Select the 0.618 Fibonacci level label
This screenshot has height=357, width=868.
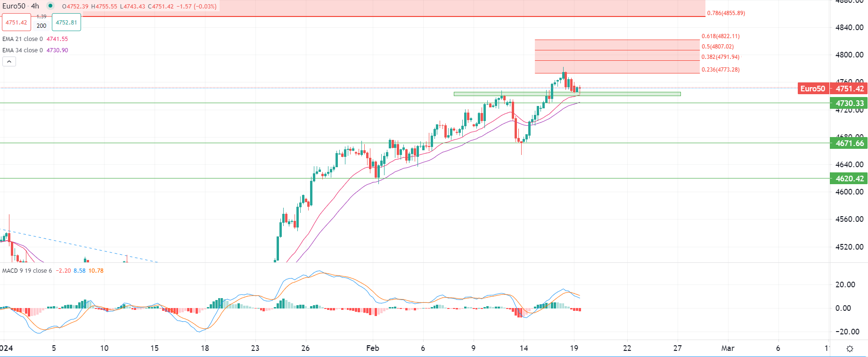point(721,36)
